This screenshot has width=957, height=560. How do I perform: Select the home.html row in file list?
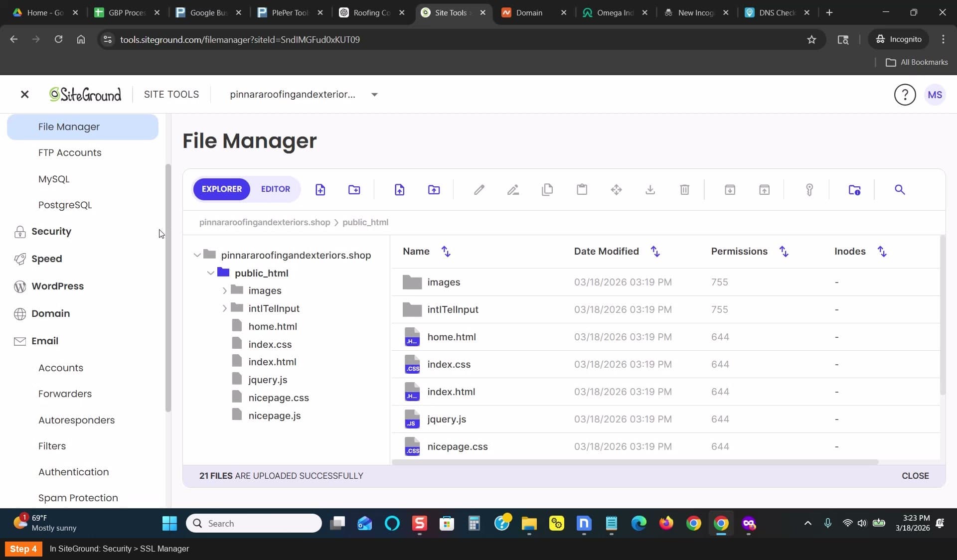665,337
